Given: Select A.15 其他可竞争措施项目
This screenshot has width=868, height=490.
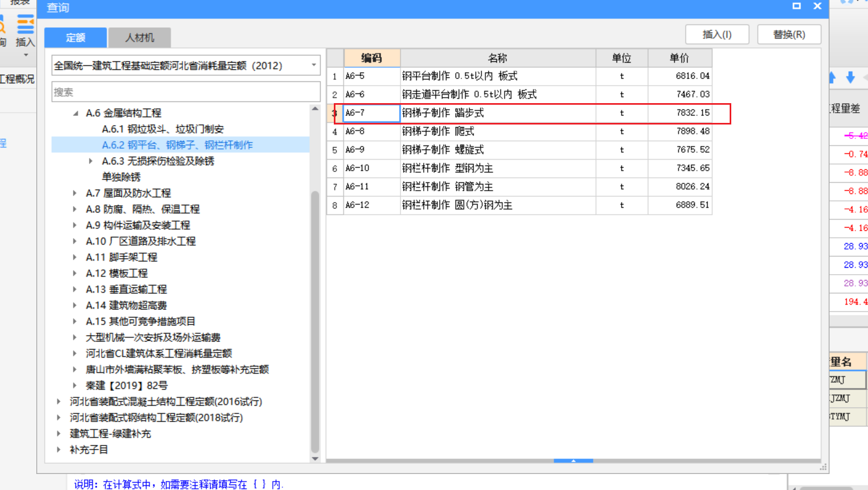Looking at the screenshot, I should 140,321.
